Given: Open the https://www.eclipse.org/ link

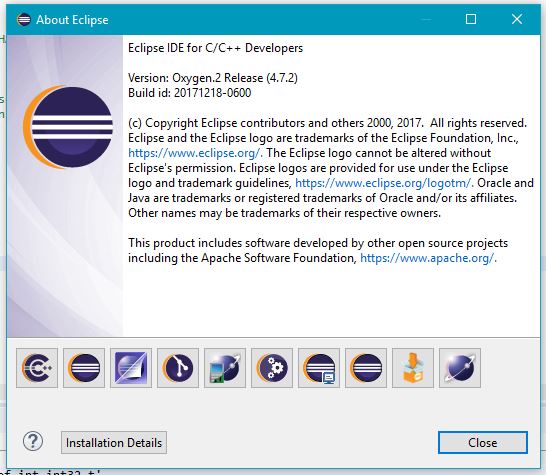Looking at the screenshot, I should [x=195, y=153].
